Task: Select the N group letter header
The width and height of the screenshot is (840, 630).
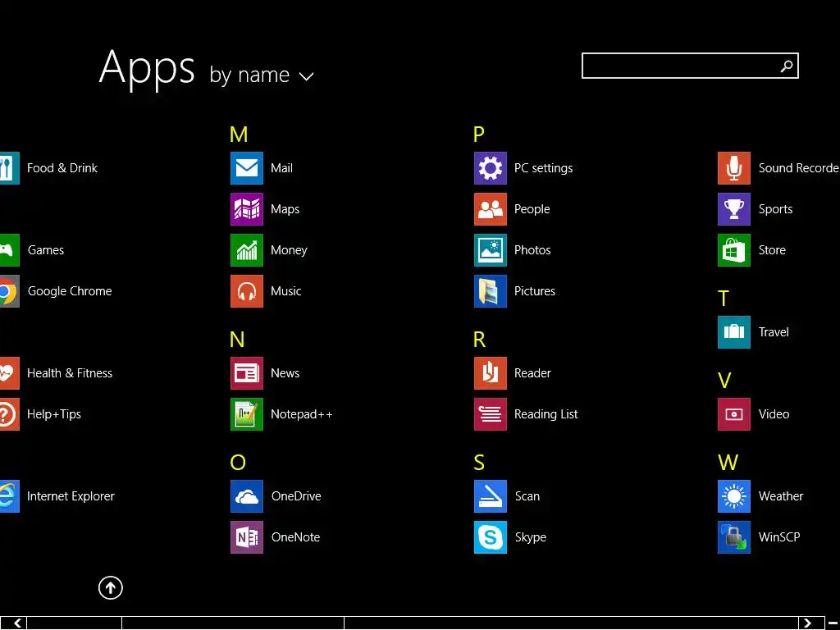Action: point(237,339)
